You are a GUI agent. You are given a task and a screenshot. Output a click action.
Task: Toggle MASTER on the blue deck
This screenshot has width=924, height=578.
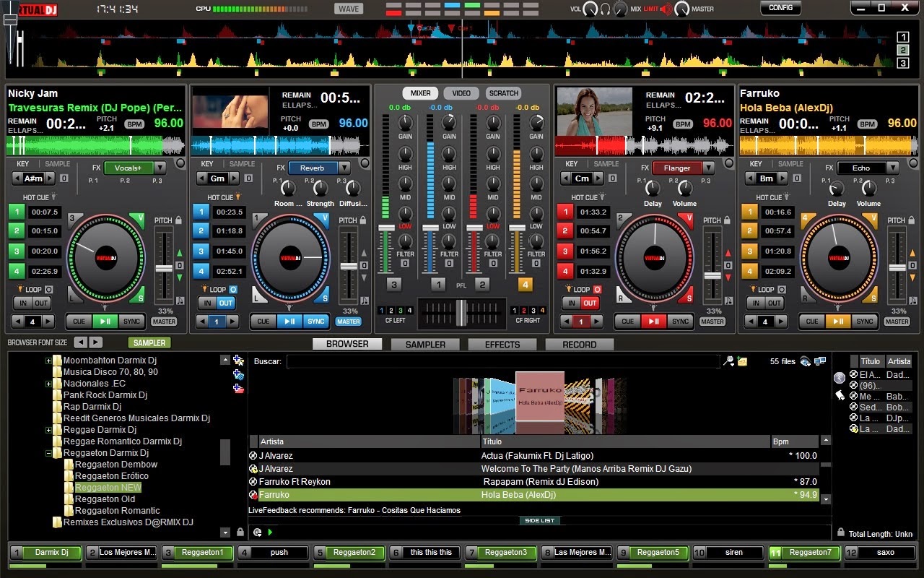coord(349,322)
